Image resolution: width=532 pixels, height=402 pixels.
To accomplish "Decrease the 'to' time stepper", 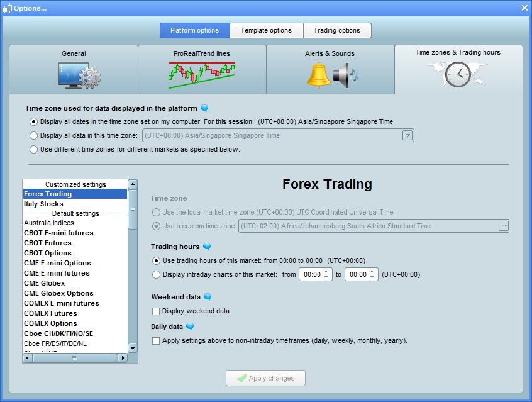I will pyautogui.click(x=372, y=277).
